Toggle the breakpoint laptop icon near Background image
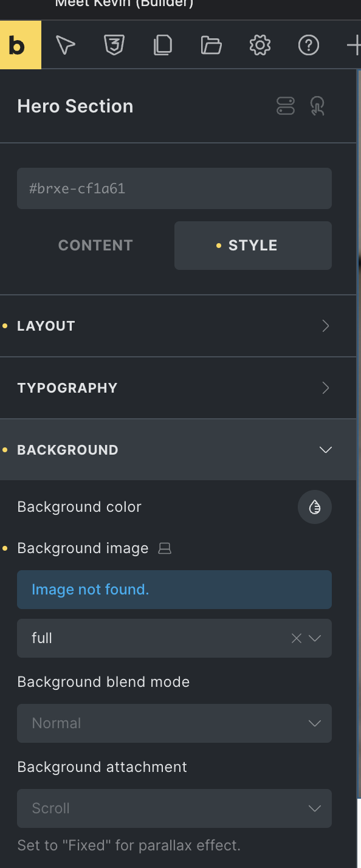This screenshot has width=361, height=868. pyautogui.click(x=165, y=548)
